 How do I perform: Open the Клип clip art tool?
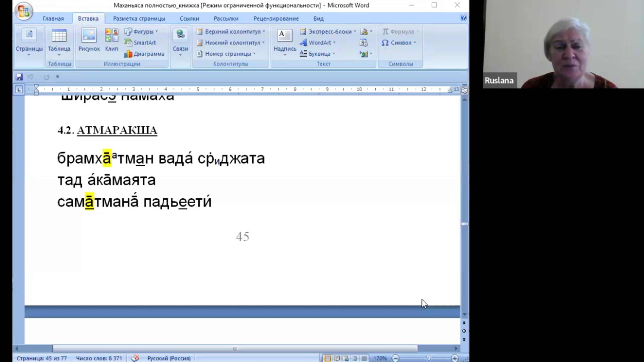111,40
